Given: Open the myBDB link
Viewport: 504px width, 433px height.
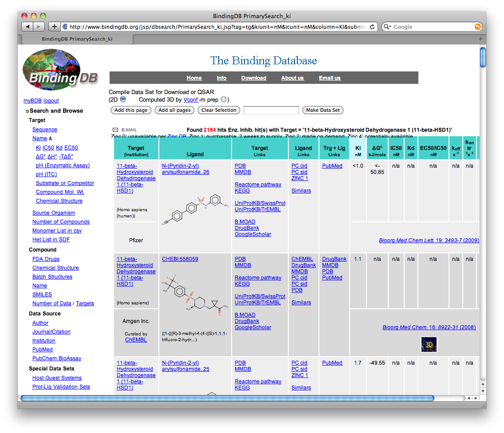Looking at the screenshot, I should (x=32, y=101).
